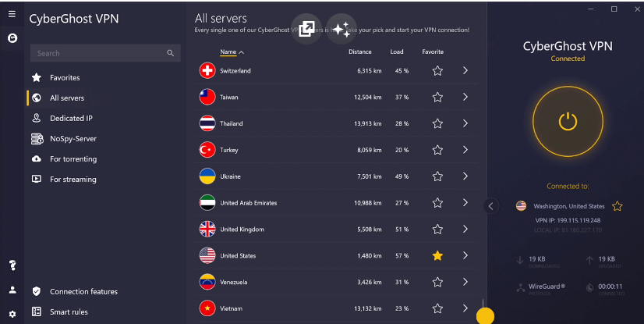Click the pop-out window icon
This screenshot has width=644, height=324.
(306, 30)
